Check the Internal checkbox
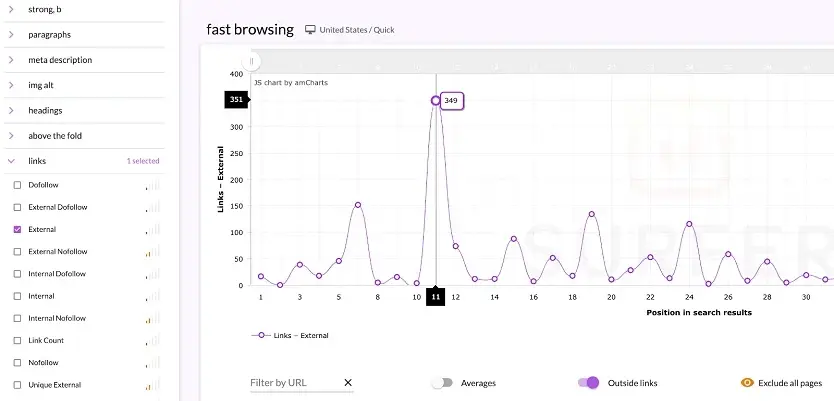Screen dimensions: 834x401 pos(17,296)
